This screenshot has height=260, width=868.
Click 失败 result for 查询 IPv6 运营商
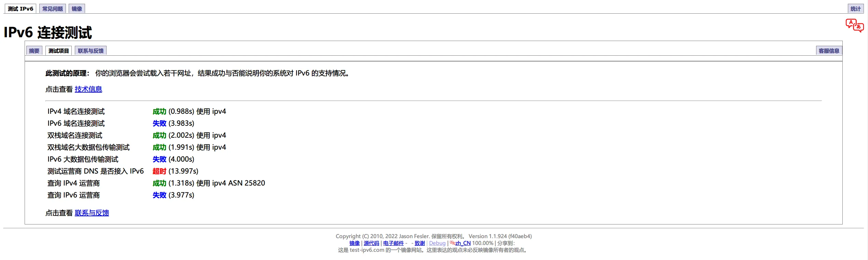point(160,195)
